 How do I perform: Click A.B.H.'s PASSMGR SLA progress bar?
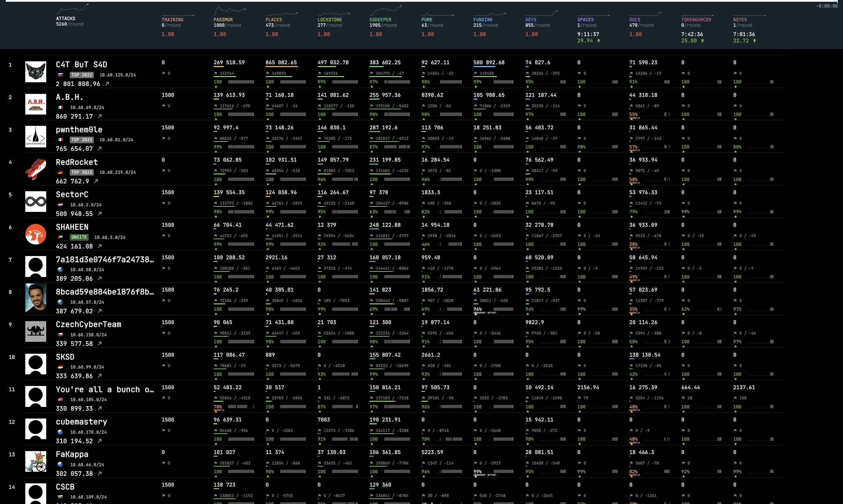click(241, 115)
